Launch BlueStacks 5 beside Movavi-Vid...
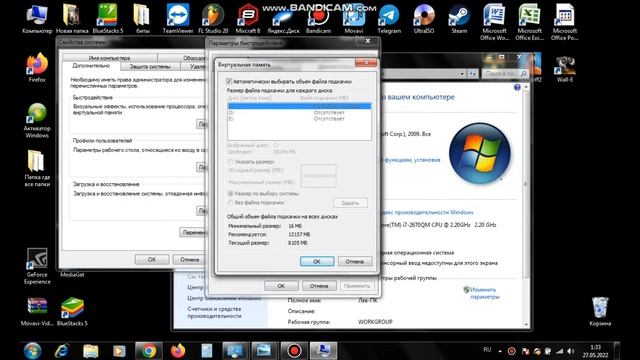The width and height of the screenshot is (640, 360). [72, 311]
